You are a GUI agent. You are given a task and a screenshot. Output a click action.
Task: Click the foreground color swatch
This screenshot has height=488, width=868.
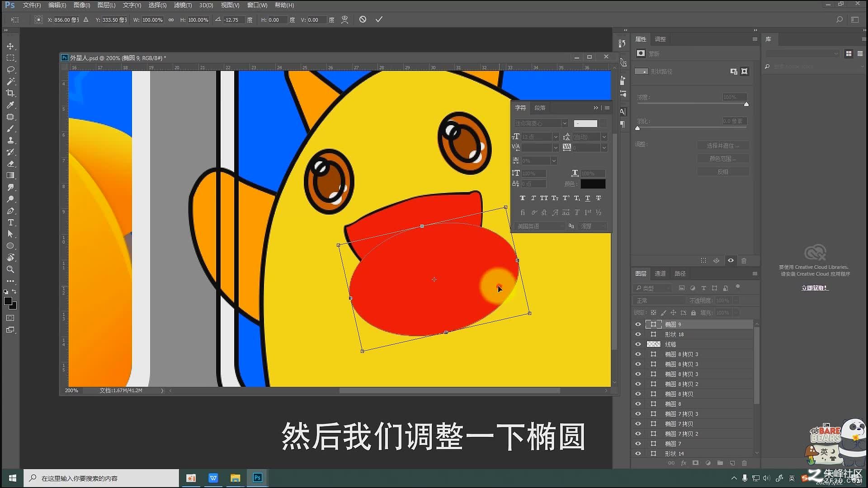tap(8, 301)
